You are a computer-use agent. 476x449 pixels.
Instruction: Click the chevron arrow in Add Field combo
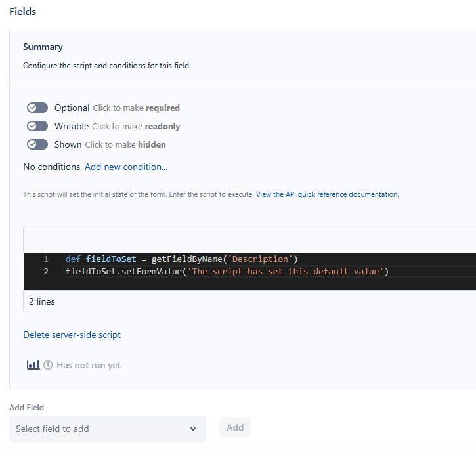pos(193,429)
